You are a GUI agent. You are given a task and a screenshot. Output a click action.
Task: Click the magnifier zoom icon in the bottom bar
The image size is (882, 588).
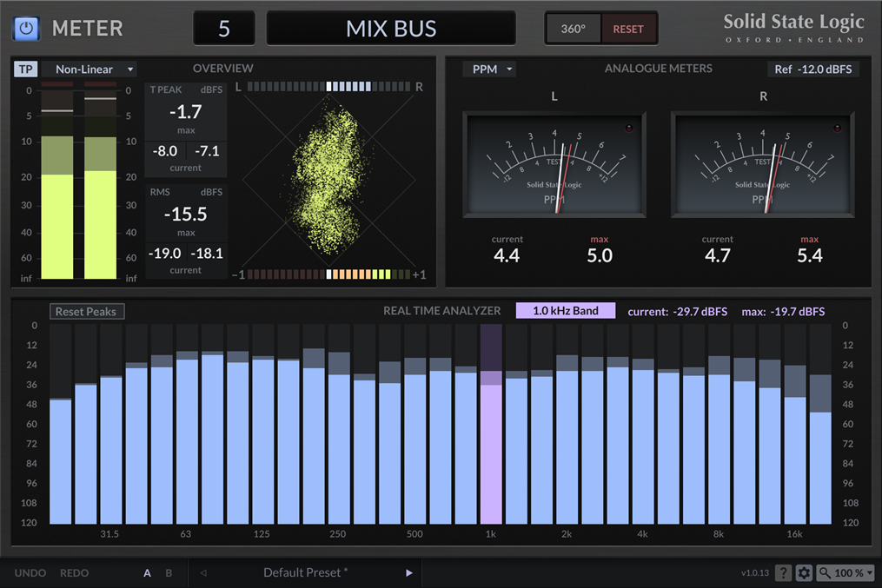(828, 573)
